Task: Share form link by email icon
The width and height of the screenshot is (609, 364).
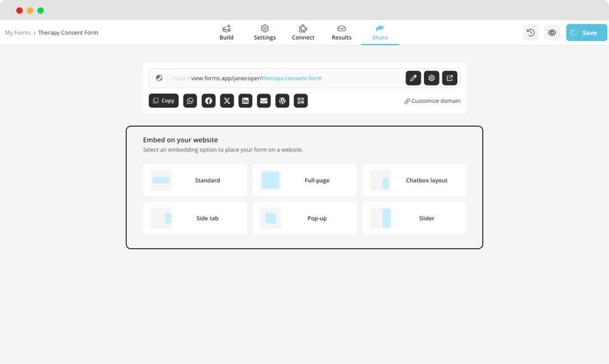Action: point(263,101)
